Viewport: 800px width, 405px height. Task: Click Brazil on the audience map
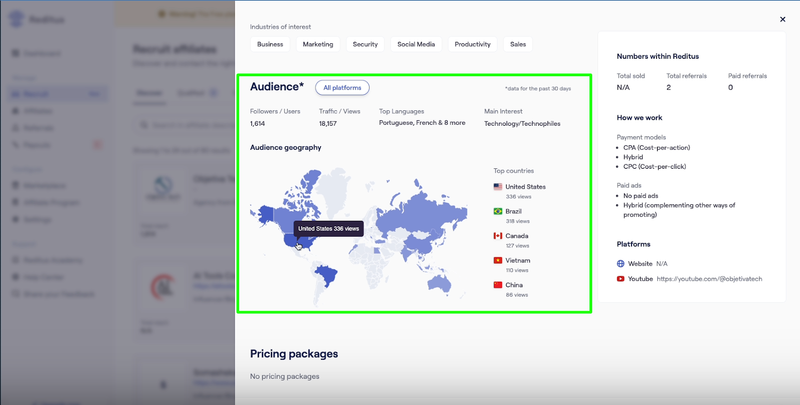click(x=326, y=275)
